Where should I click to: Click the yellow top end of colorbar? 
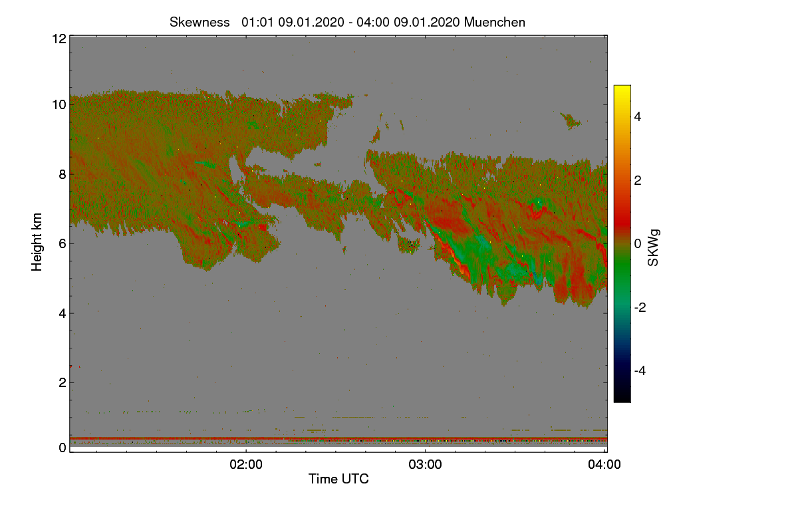[622, 89]
